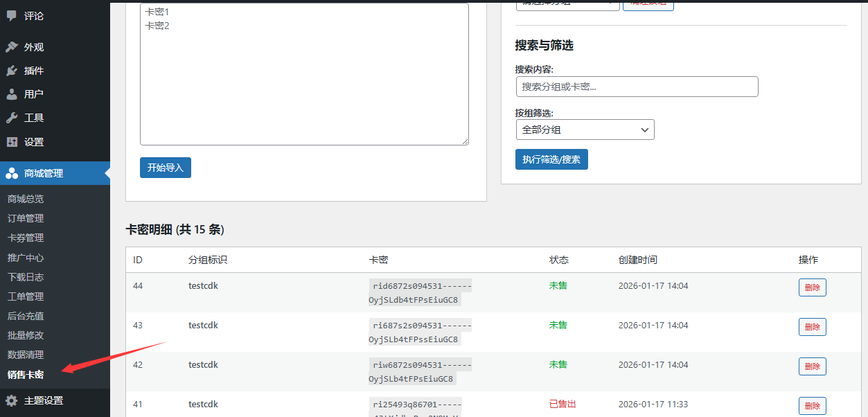This screenshot has width=868, height=417.
Task: Click inside the 卡密 import textarea
Action: point(304,73)
